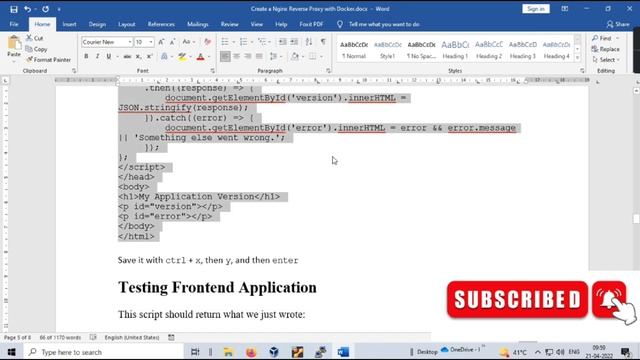Viewport: 640px width, 360px height.
Task: Copy the selected text
Action: 36,49
